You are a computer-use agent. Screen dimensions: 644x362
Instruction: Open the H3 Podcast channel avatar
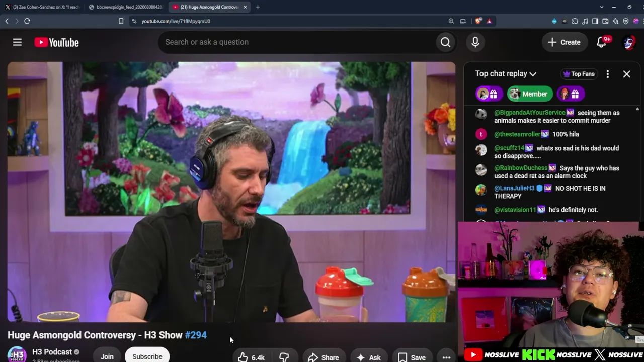(17, 354)
